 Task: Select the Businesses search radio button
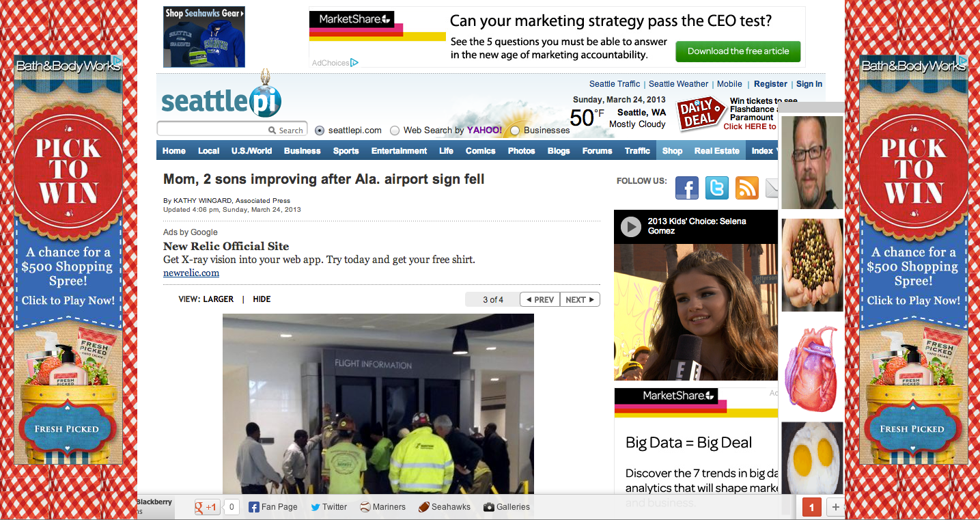[515, 130]
